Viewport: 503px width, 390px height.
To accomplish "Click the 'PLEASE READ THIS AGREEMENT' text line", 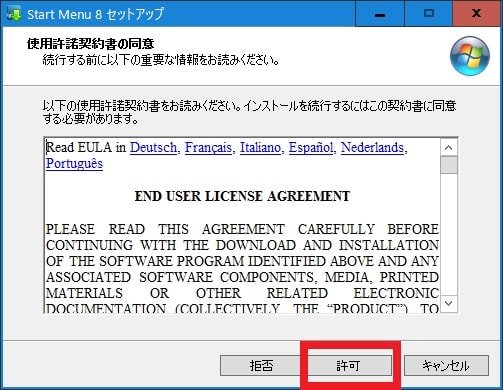I will [x=242, y=229].
